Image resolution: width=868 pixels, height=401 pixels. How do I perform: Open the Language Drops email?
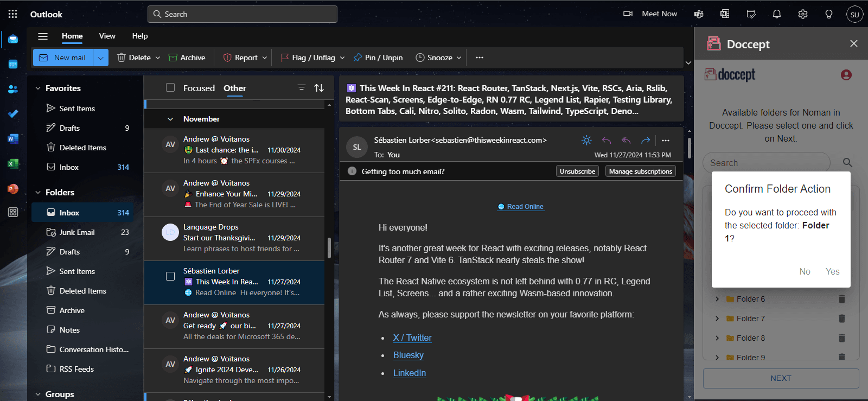234,238
